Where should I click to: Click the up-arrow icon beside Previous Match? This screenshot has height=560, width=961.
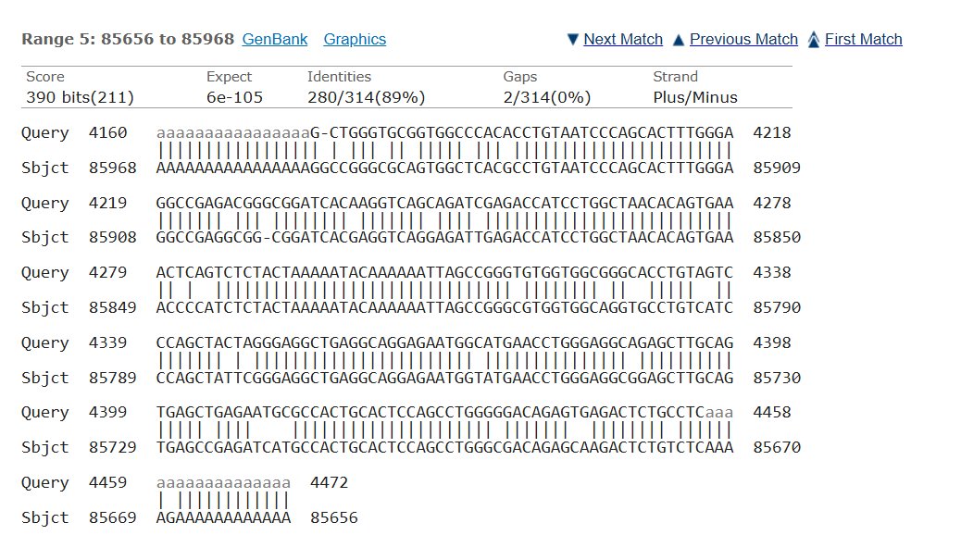(679, 40)
